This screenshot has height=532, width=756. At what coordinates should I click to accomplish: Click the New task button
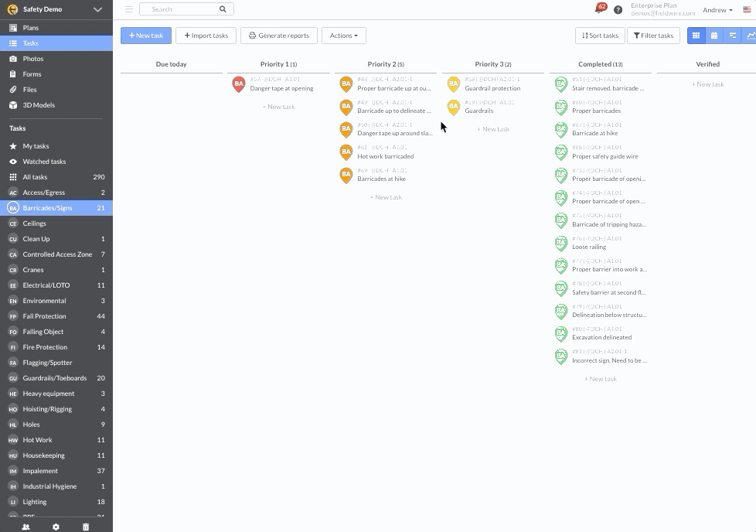pyautogui.click(x=146, y=36)
